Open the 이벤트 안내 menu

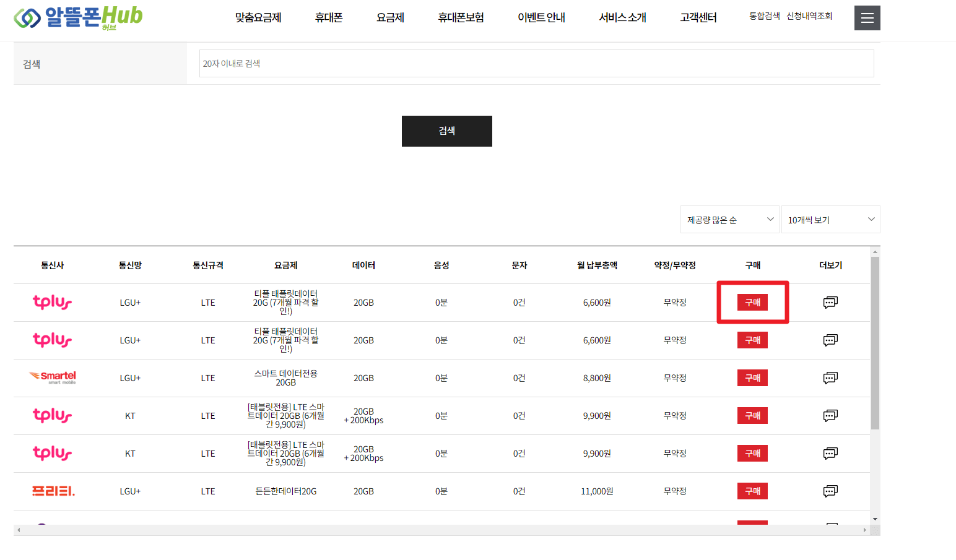pyautogui.click(x=542, y=18)
